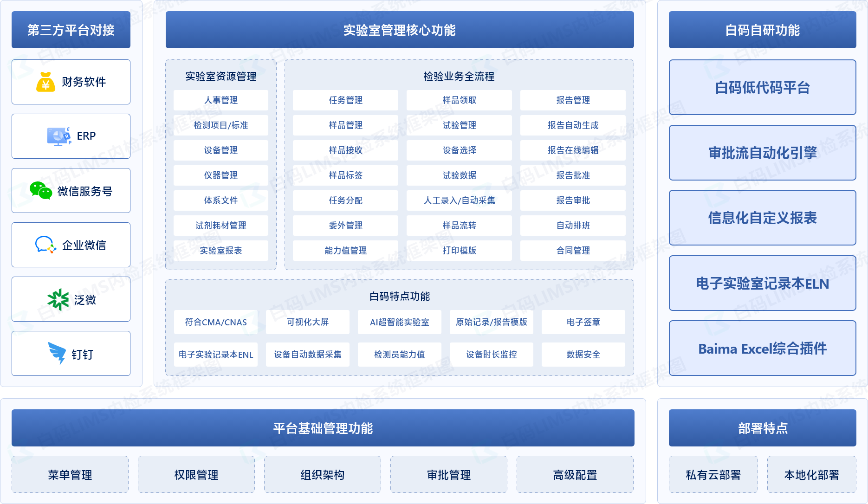
Task: Select the 原始记录/报告模版 feature
Action: (492, 322)
